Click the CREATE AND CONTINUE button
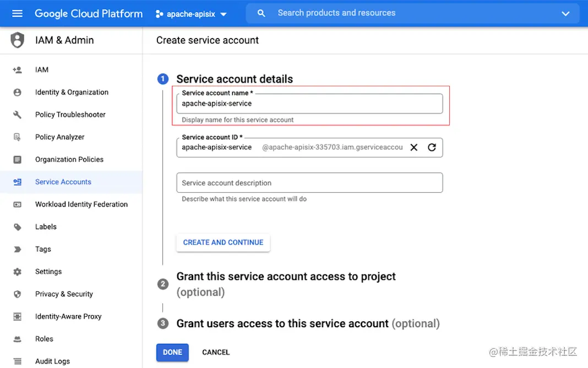 [223, 243]
